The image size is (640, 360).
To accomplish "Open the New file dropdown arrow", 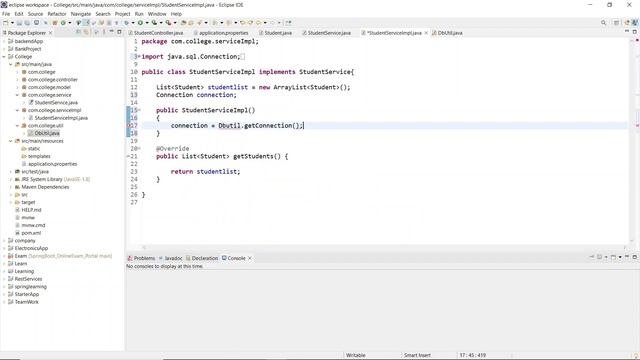I will (12, 23).
